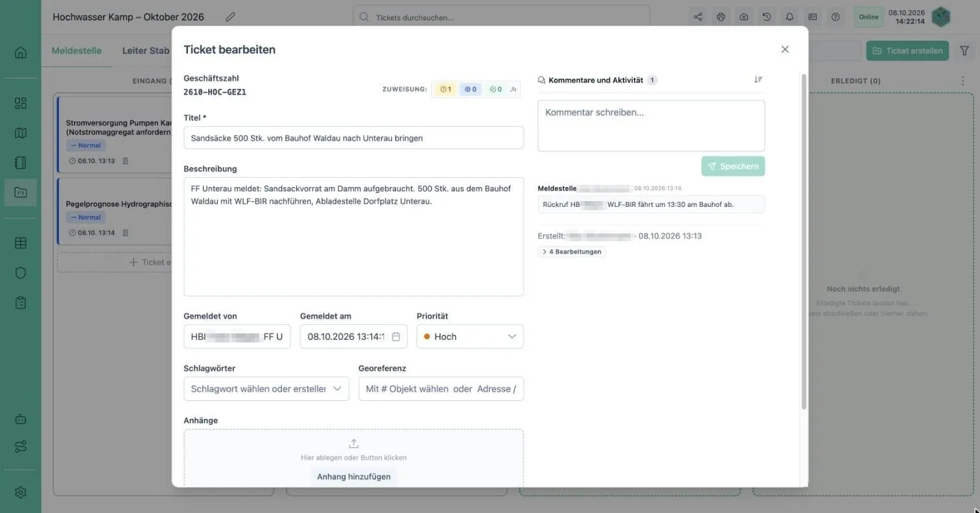This screenshot has width=980, height=513.
Task: Click the blue in-progress assignment badge showing 0
Action: tap(471, 89)
